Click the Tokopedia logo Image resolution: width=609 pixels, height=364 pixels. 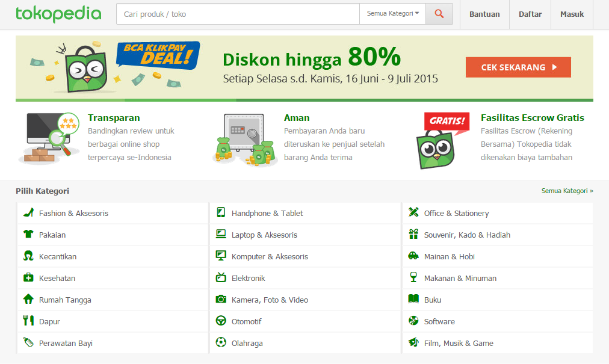[x=58, y=14]
